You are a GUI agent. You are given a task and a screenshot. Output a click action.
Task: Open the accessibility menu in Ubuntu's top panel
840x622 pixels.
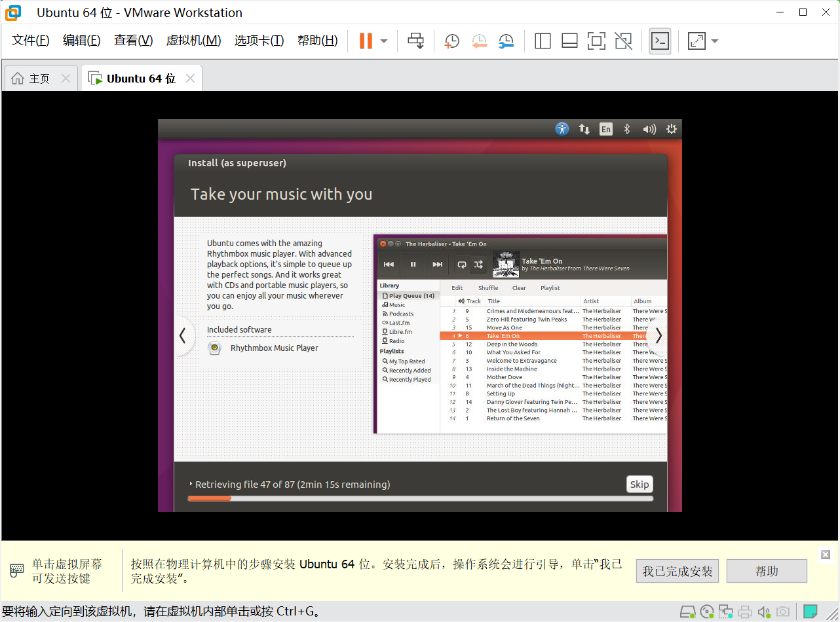click(562, 129)
